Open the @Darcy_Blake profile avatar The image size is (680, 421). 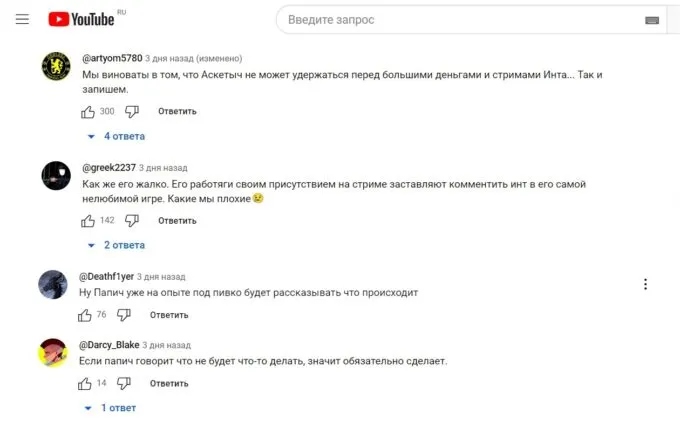coord(53,352)
